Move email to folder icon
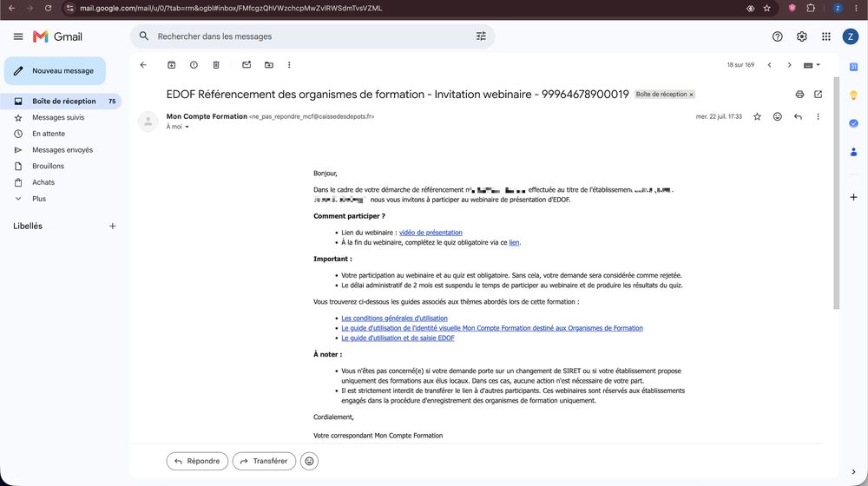This screenshot has height=486, width=868. coord(269,65)
